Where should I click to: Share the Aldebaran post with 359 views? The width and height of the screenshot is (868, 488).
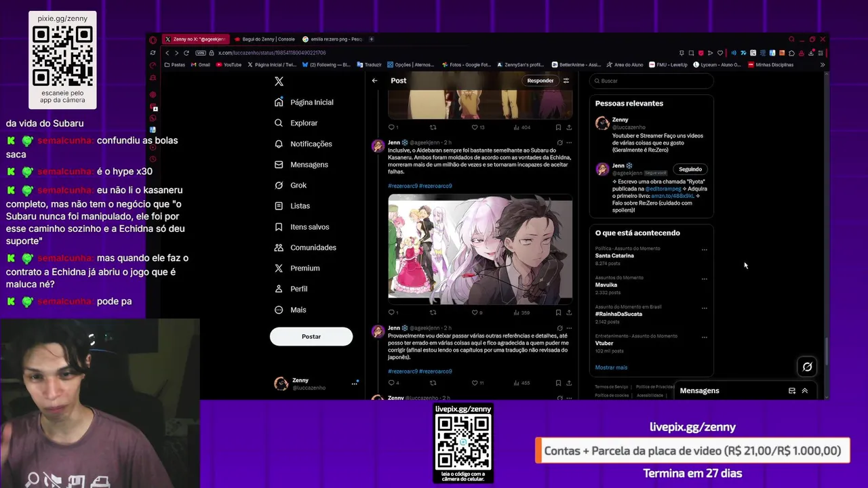(x=569, y=312)
